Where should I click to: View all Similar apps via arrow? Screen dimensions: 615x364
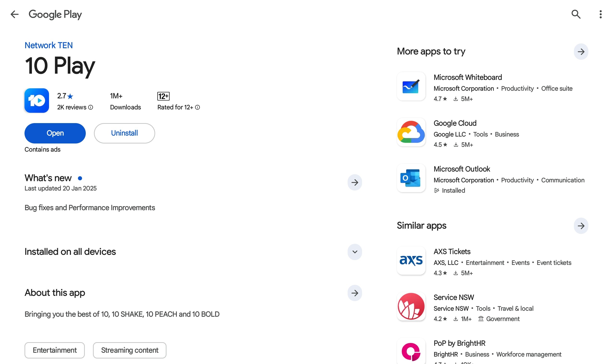pos(581,226)
